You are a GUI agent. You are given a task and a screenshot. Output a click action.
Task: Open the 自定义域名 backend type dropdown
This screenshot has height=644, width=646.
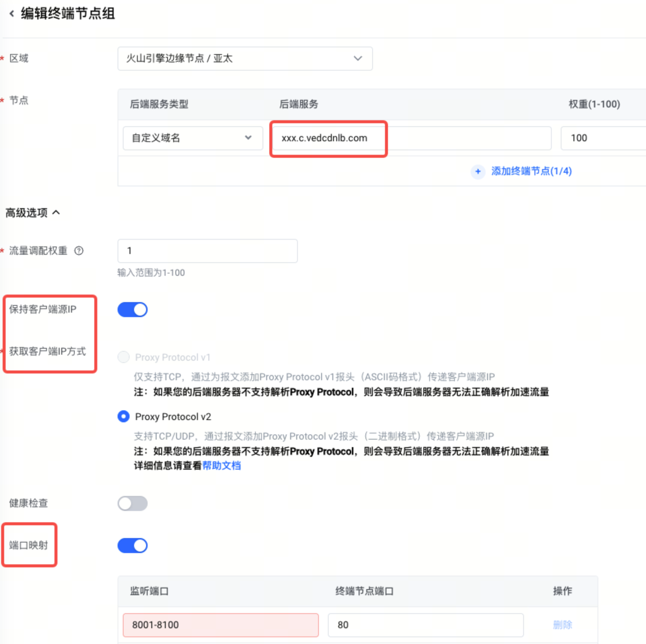pyautogui.click(x=193, y=138)
